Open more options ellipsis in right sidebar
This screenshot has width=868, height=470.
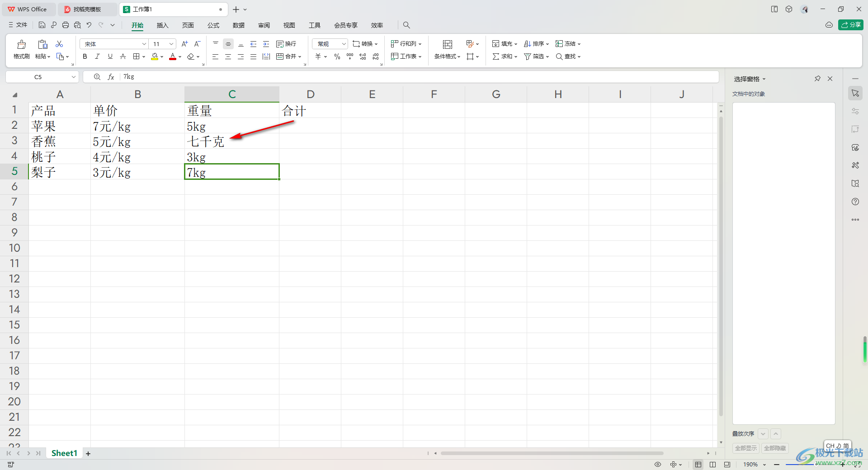[x=855, y=220]
